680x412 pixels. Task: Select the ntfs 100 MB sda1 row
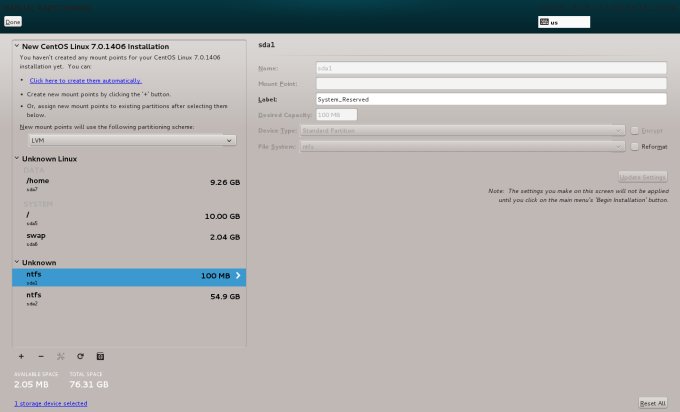pos(129,277)
